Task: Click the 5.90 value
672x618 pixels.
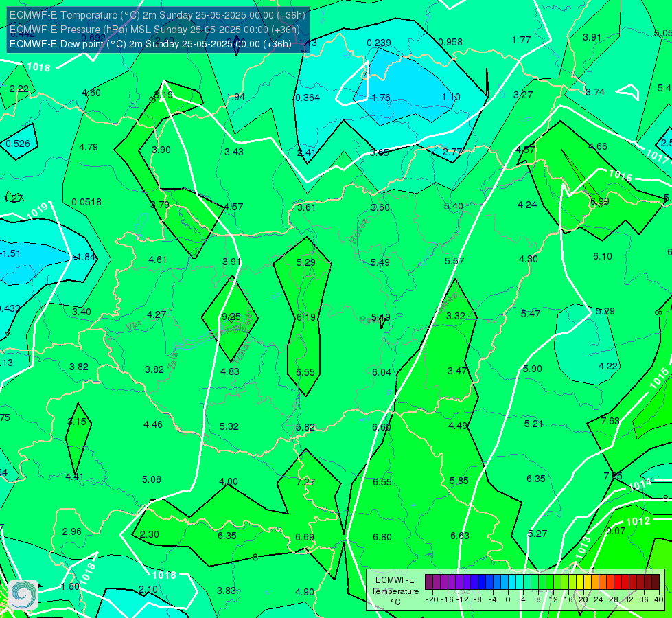Action: [x=532, y=369]
